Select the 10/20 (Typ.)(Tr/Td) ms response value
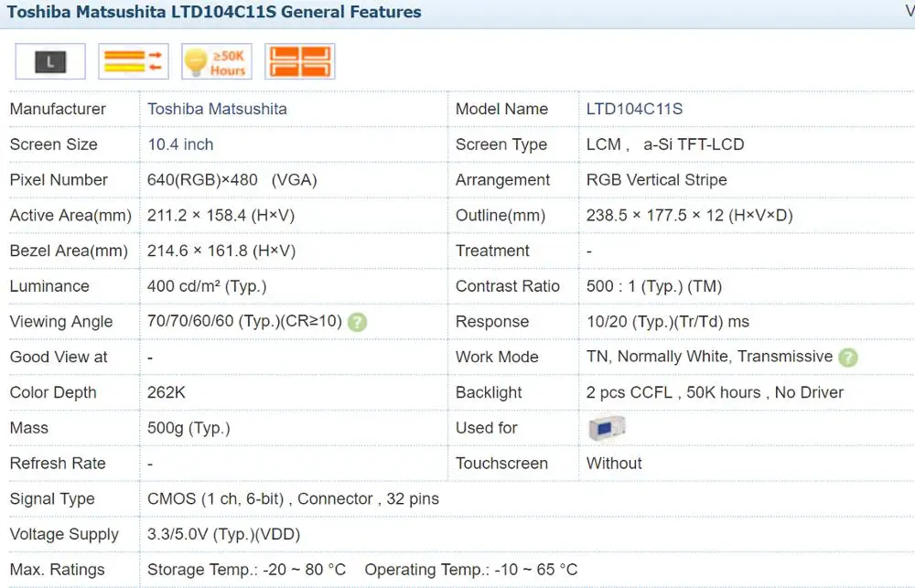The image size is (915, 588). [668, 322]
